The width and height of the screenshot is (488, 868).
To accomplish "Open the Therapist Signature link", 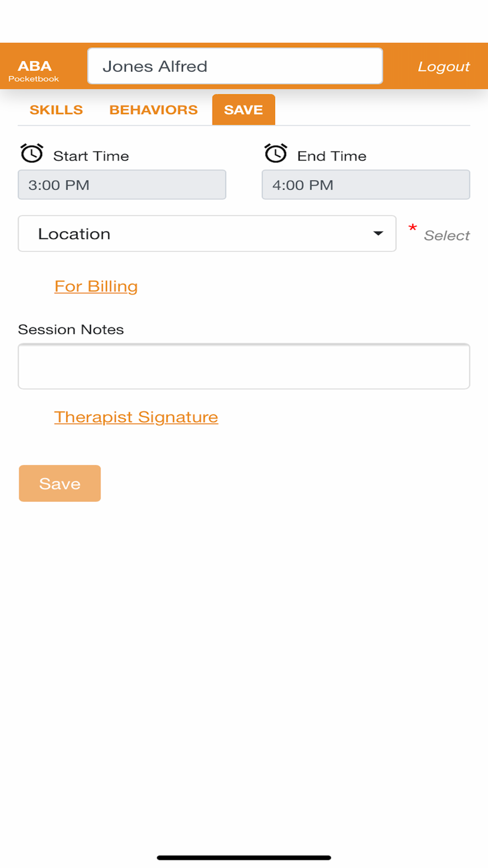I will pos(136,417).
